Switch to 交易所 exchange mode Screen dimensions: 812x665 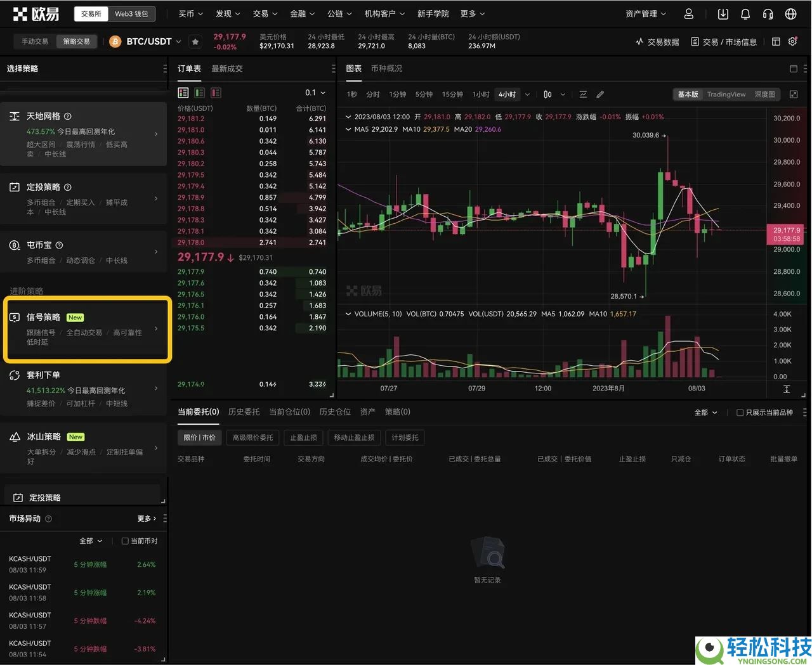coord(91,13)
